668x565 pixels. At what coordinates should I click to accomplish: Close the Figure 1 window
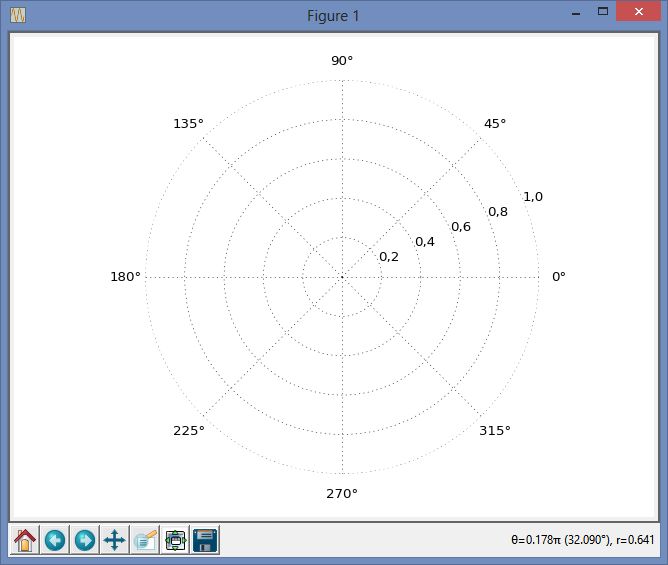[639, 12]
